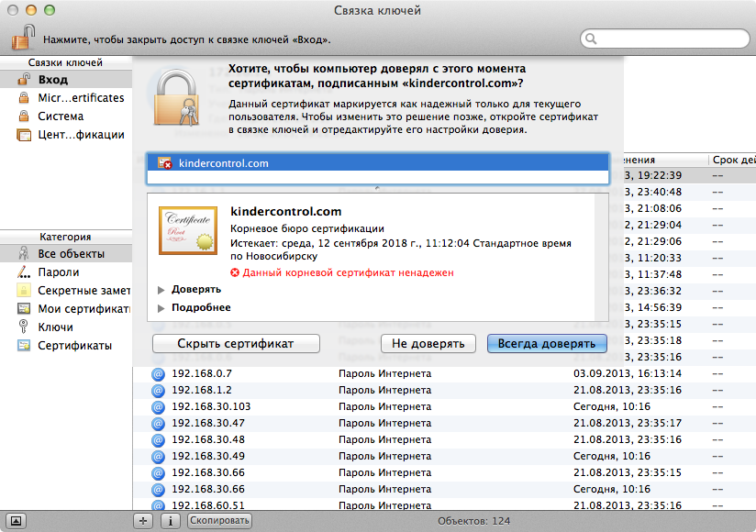Click the Скопировать button
The image size is (756, 532).
point(219,520)
